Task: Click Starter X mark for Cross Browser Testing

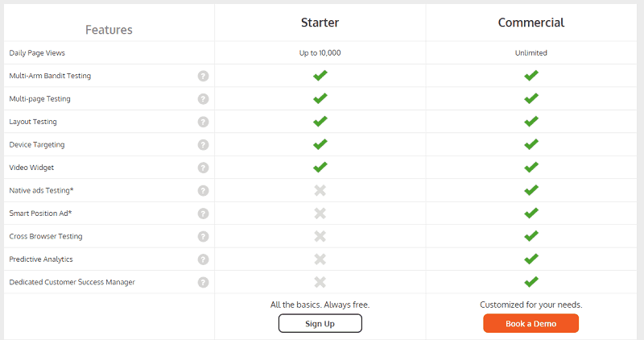Action: [320, 237]
